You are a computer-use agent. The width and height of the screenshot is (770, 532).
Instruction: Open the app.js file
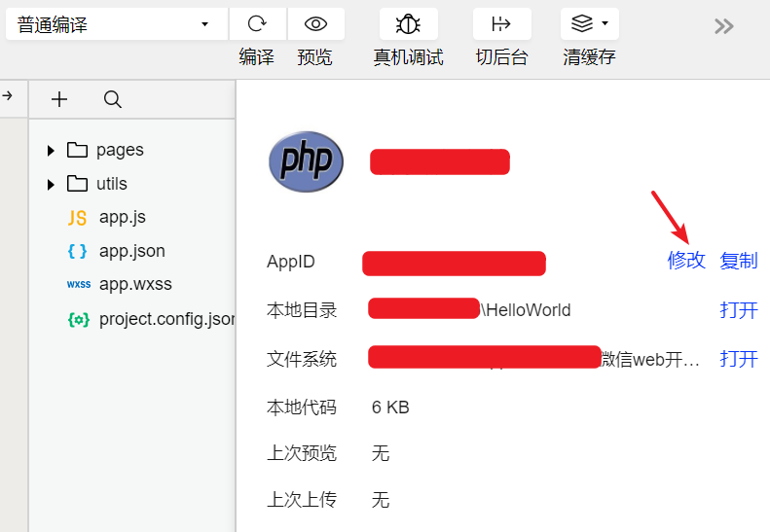123,217
